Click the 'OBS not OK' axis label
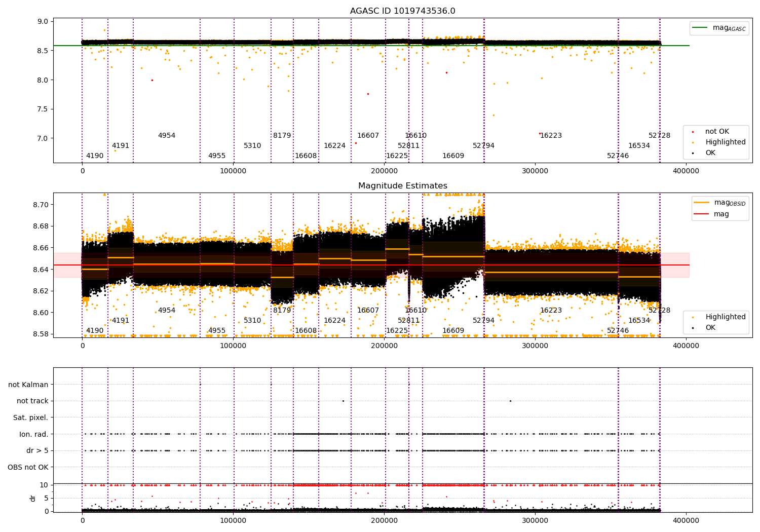Screen dimensions: 760x532 tap(28, 467)
